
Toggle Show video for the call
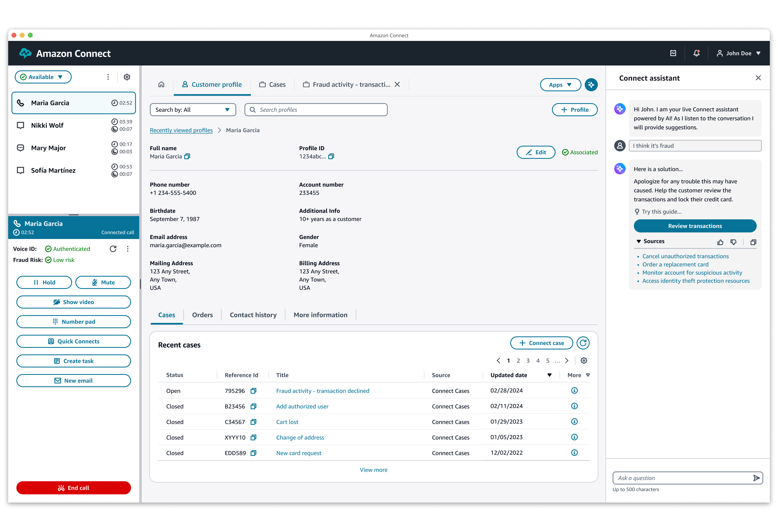click(74, 302)
